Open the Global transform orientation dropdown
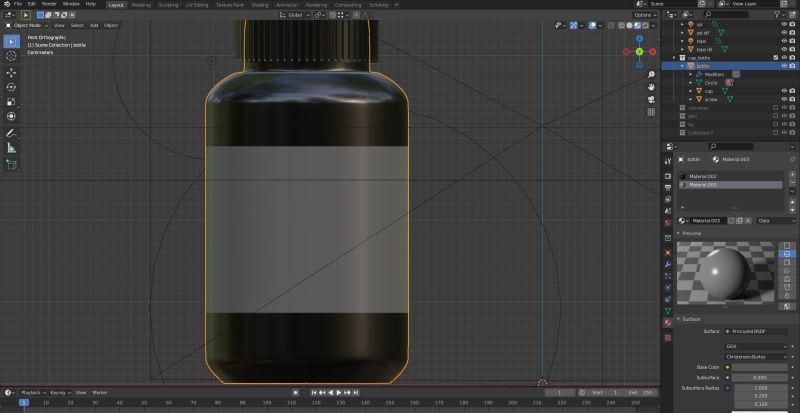800x413 pixels. coord(295,15)
